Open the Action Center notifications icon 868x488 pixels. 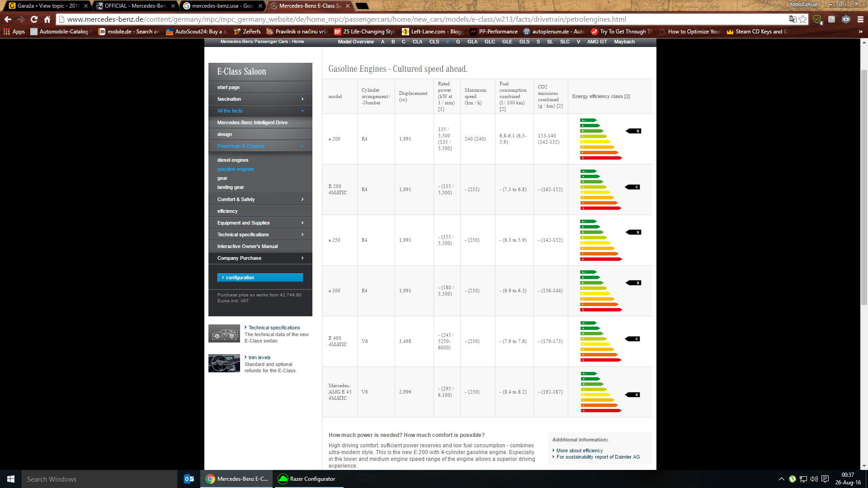[x=825, y=479]
